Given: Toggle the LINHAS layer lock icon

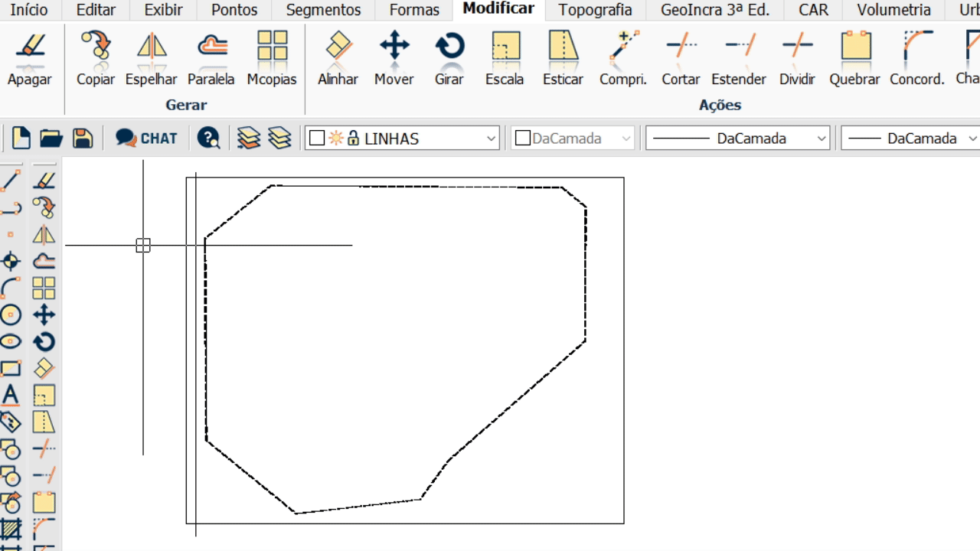Looking at the screenshot, I should [x=353, y=139].
